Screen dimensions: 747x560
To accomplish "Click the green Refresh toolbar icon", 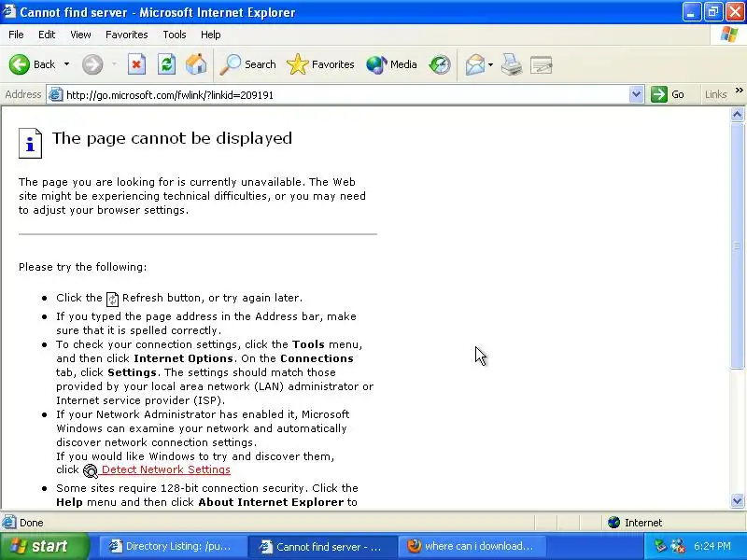I will pyautogui.click(x=166, y=64).
